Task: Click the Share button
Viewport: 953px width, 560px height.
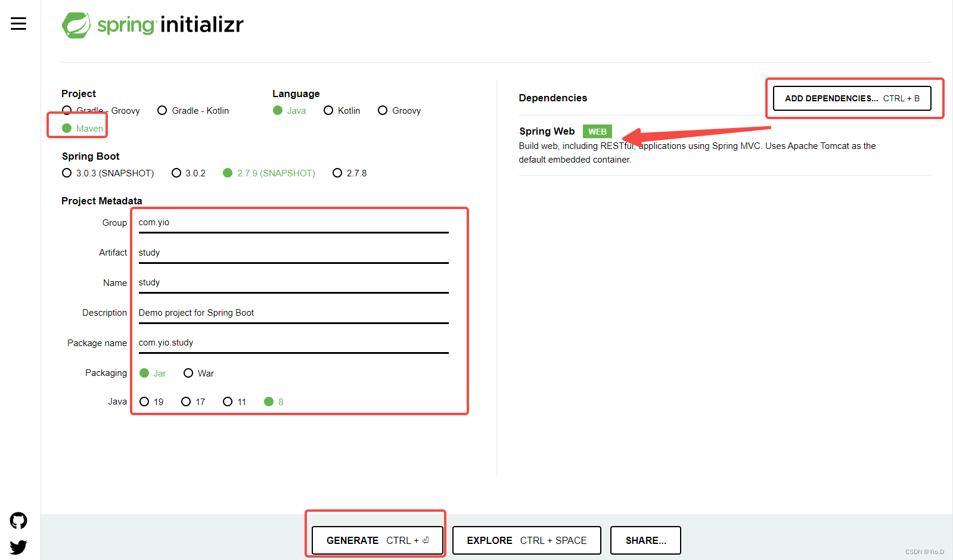Action: [x=645, y=540]
